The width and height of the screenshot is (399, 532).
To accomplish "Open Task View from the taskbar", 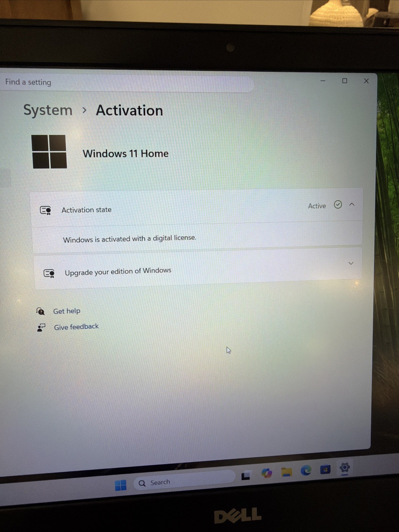I will click(246, 476).
